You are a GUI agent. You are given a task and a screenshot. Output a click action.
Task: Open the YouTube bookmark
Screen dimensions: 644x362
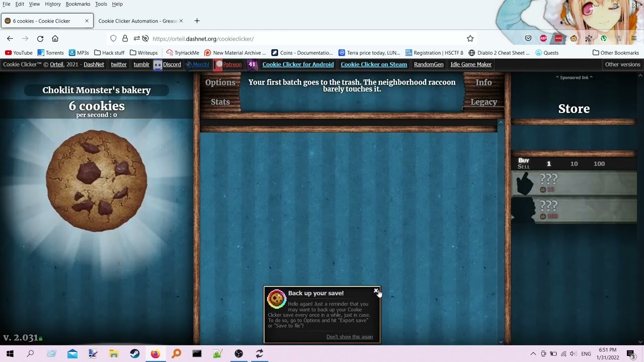pyautogui.click(x=19, y=53)
